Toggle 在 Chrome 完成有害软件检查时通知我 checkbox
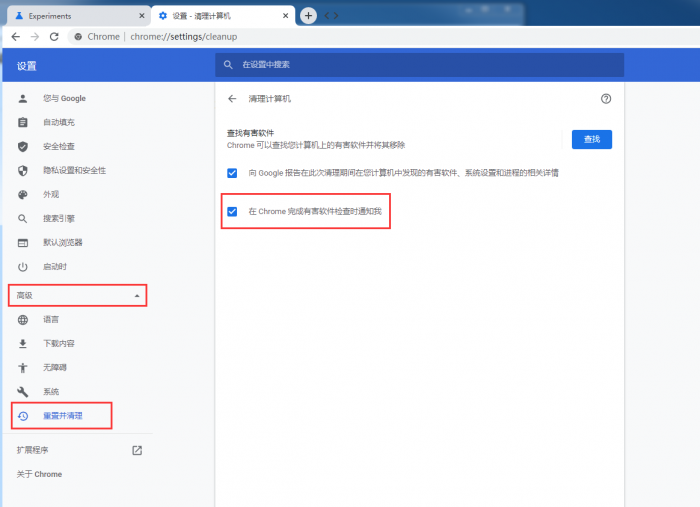This screenshot has height=507, width=700. (x=232, y=211)
